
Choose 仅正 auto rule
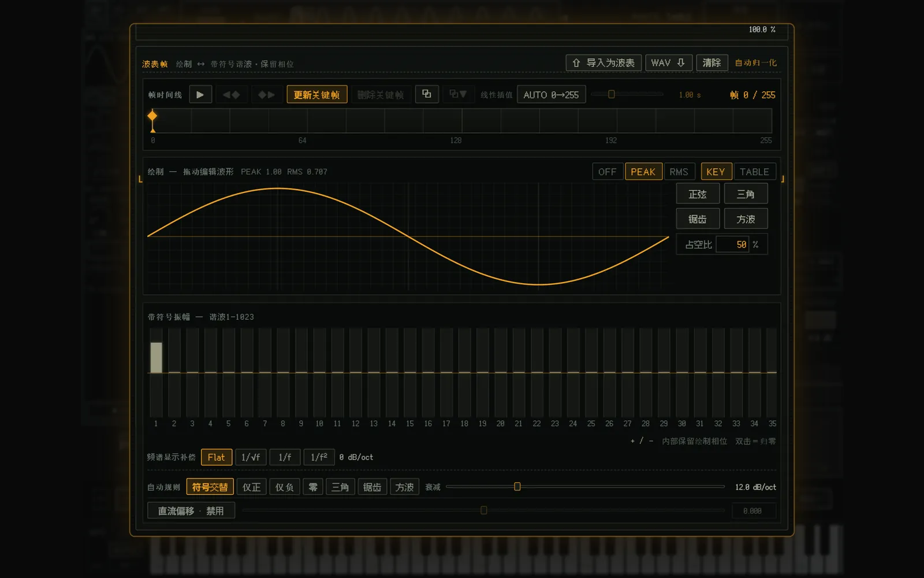click(x=251, y=487)
